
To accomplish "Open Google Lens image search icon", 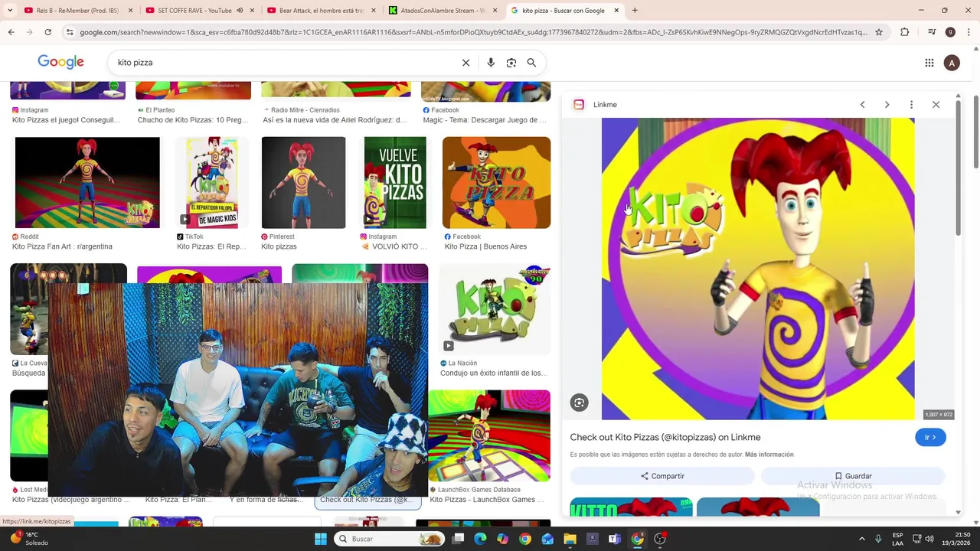I will coord(511,63).
